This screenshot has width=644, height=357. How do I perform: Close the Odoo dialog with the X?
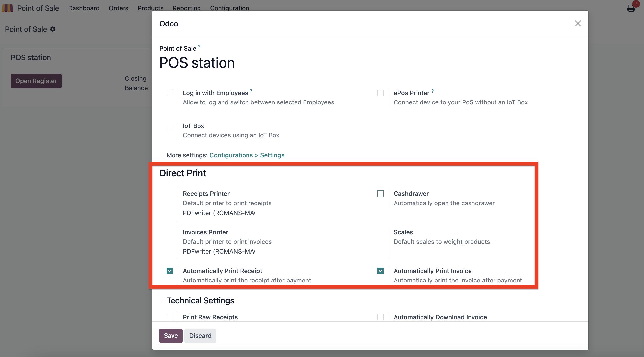tap(578, 24)
